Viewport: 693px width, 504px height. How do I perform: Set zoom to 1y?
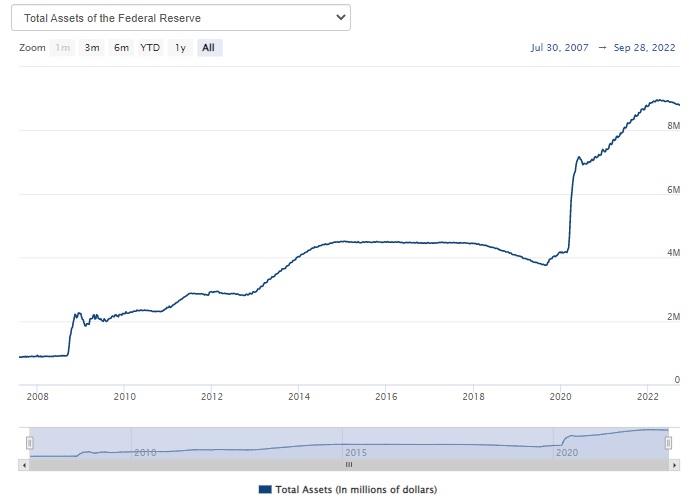click(x=180, y=48)
